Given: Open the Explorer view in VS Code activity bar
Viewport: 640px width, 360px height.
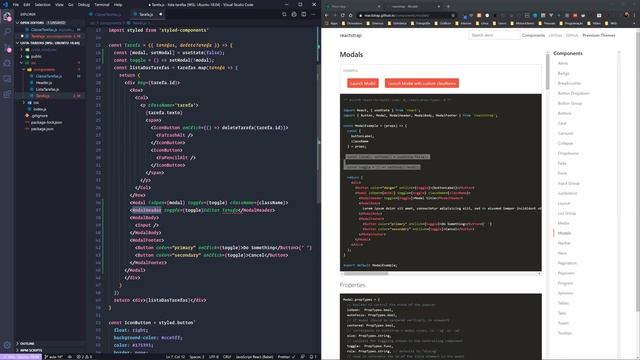Looking at the screenshot, I should click(7, 17).
